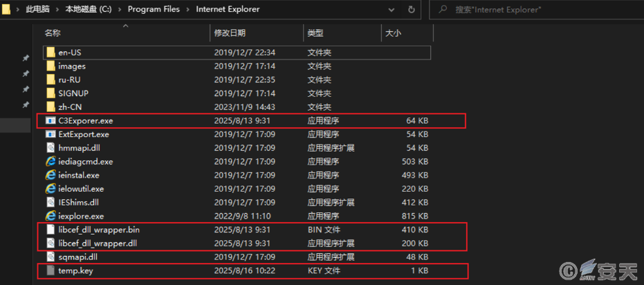The width and height of the screenshot is (644, 285).
Task: Click the 410 KB size value
Action: pos(415,230)
